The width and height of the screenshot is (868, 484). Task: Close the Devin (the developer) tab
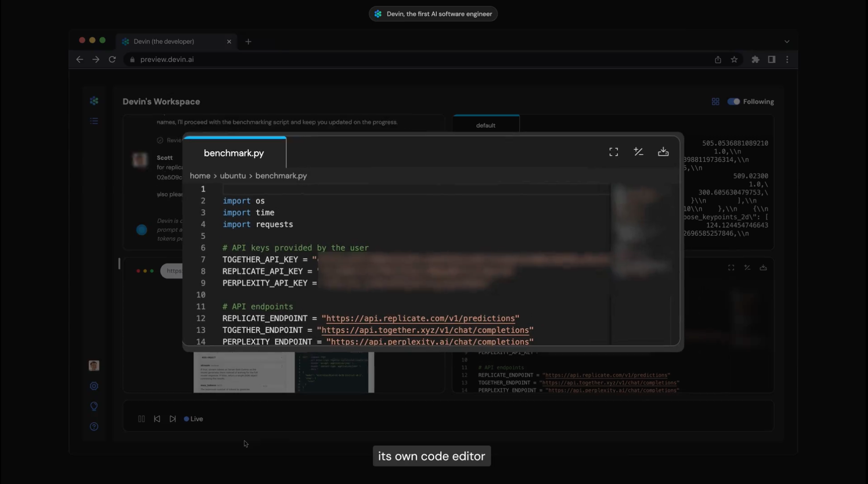coord(229,42)
